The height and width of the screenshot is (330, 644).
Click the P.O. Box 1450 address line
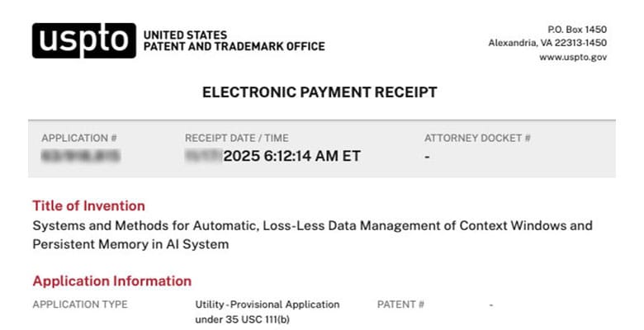(x=576, y=29)
